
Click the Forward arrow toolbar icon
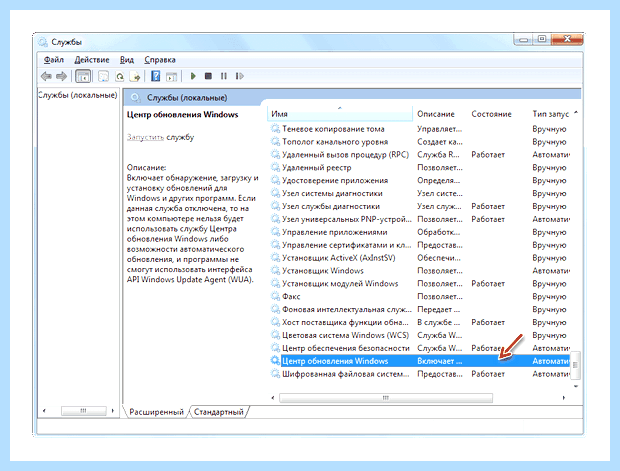(x=61, y=76)
